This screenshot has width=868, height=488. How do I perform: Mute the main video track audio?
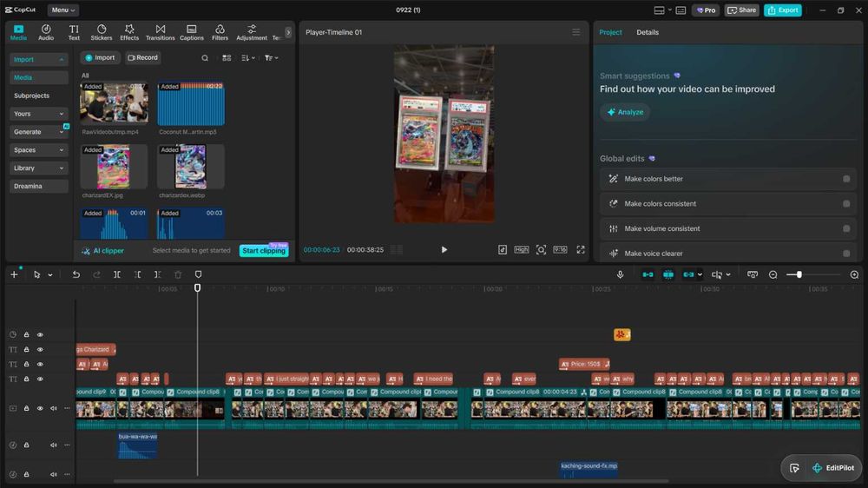(54, 408)
